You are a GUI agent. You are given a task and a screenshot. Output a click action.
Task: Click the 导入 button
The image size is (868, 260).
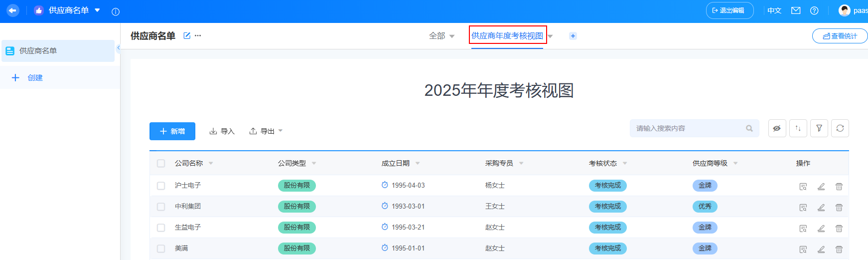coord(222,131)
